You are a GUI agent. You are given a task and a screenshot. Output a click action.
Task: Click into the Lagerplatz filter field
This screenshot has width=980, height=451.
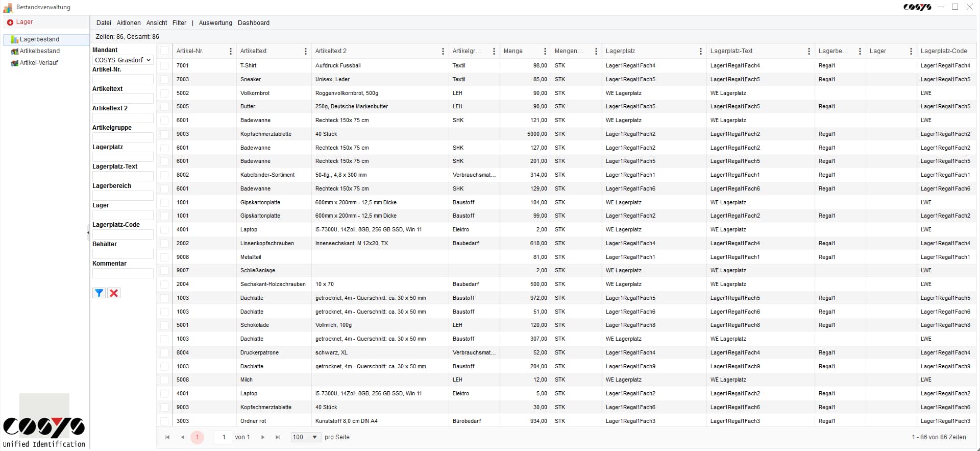[x=123, y=157]
